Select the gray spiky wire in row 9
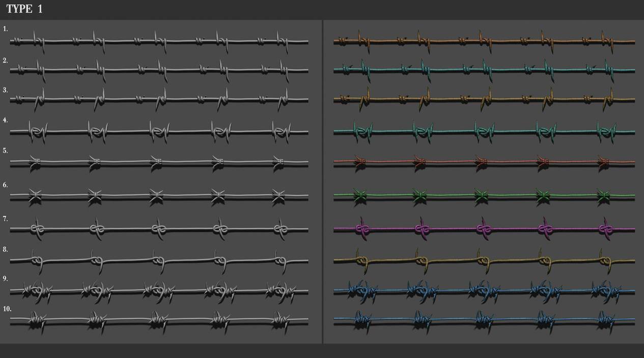Image resolution: width=644 pixels, height=358 pixels. point(159,291)
